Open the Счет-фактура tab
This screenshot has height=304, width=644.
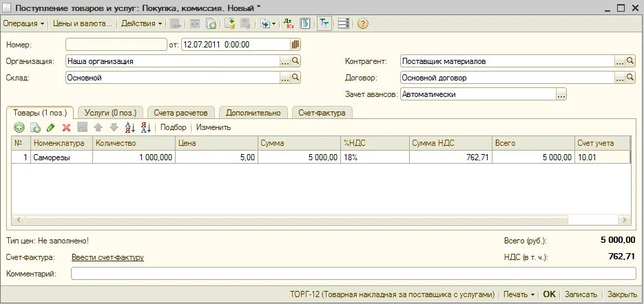(x=322, y=112)
